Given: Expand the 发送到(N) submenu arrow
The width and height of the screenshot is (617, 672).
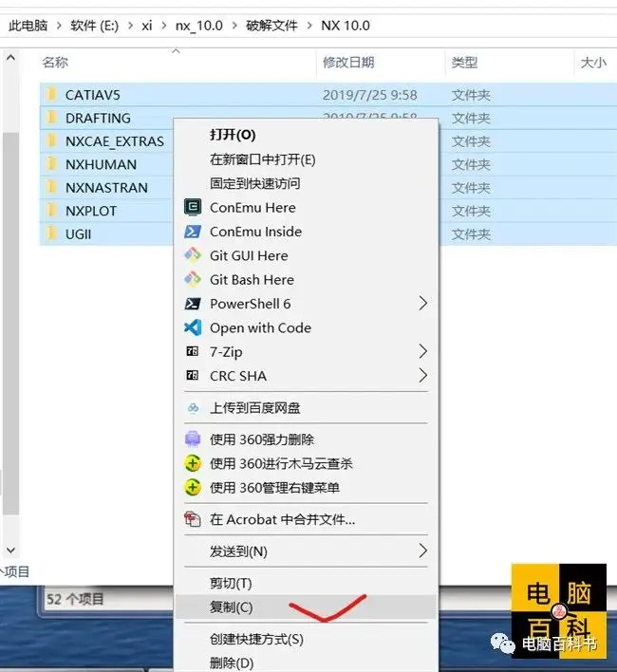Looking at the screenshot, I should pyautogui.click(x=423, y=551).
